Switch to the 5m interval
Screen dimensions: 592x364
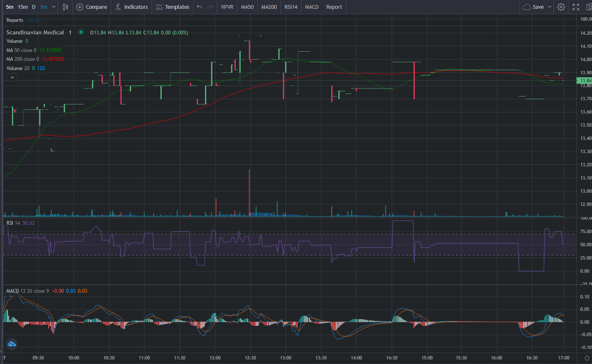[x=10, y=7]
